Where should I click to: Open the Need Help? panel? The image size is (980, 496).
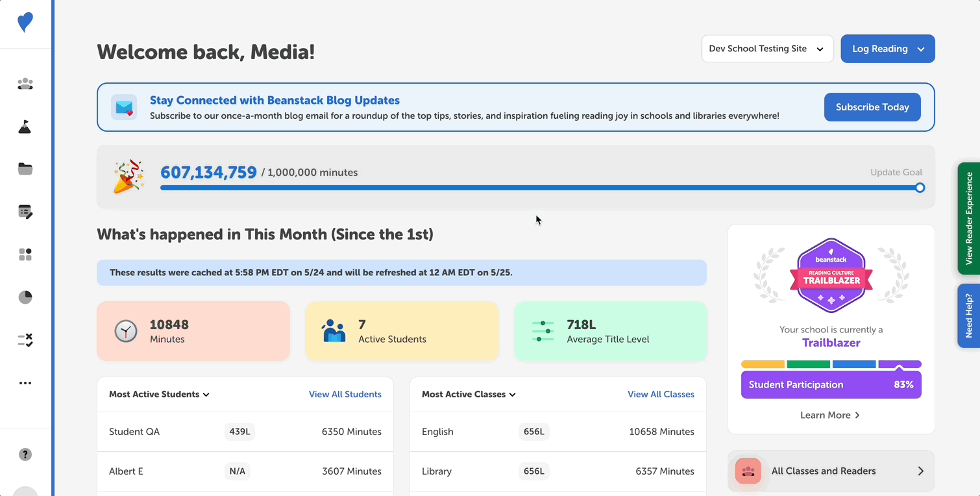tap(970, 316)
